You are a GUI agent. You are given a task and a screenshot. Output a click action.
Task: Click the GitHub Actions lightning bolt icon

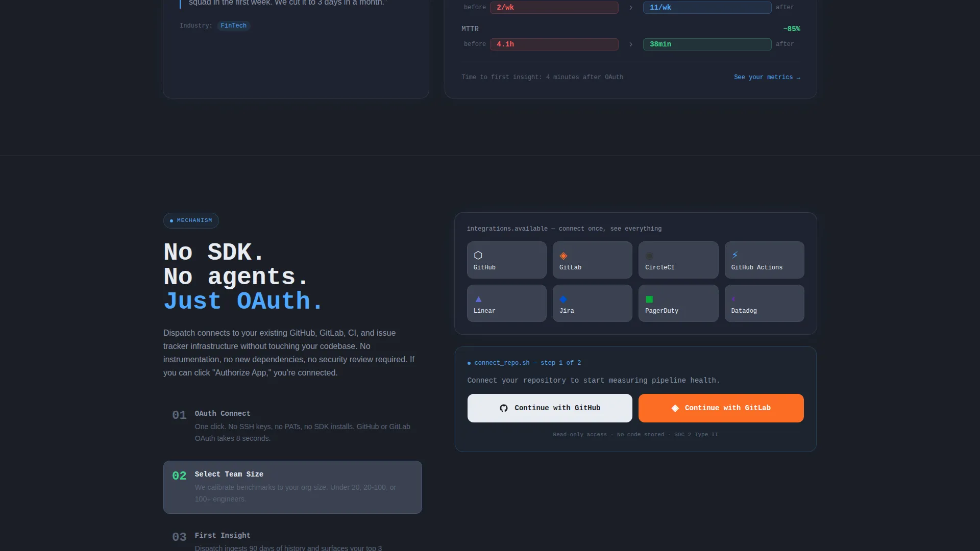click(x=735, y=255)
